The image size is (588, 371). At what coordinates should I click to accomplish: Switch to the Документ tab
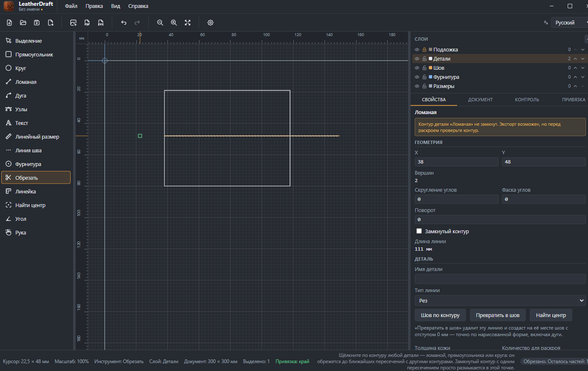pos(480,100)
